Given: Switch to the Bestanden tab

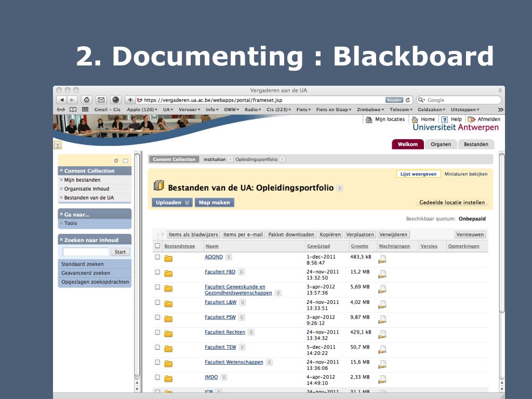Looking at the screenshot, I should pos(476,144).
